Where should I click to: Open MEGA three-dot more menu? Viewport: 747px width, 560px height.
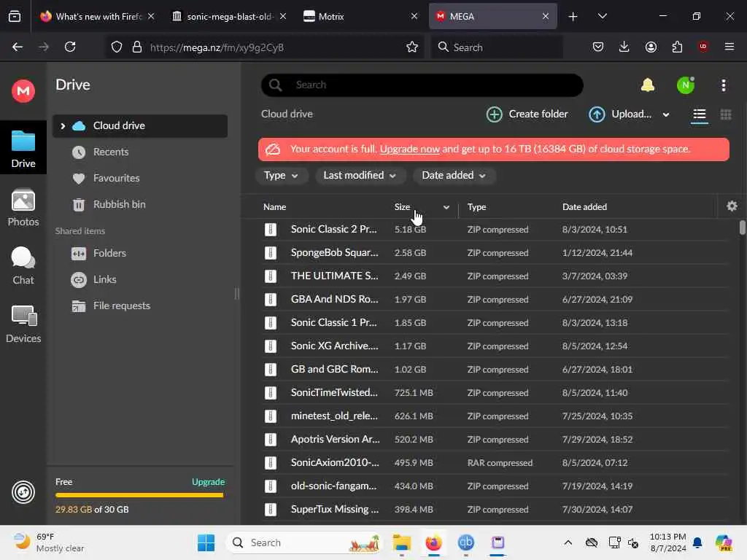point(723,85)
